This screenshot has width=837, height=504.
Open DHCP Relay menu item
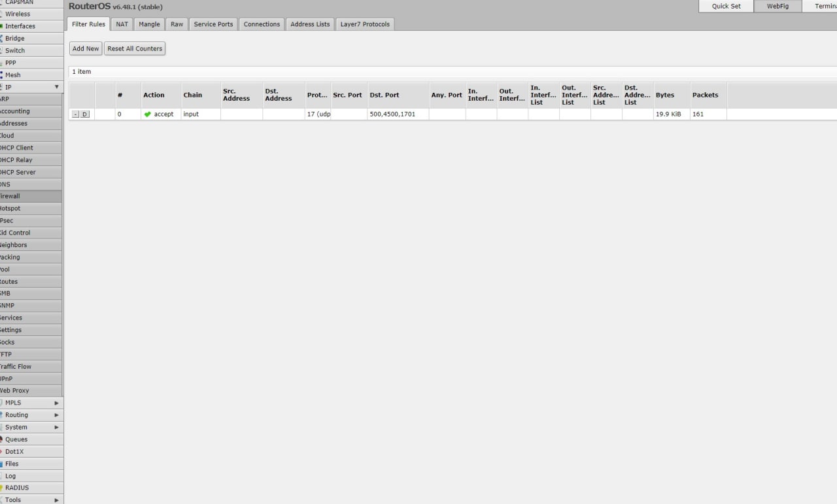[x=31, y=160]
